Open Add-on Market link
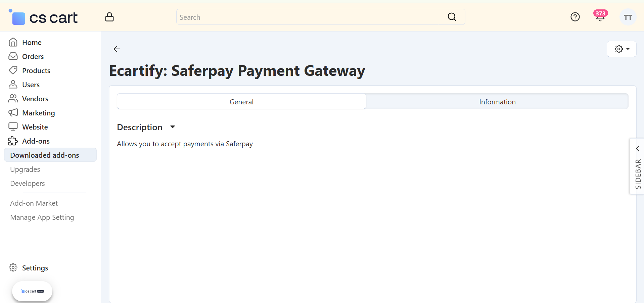 pyautogui.click(x=34, y=203)
